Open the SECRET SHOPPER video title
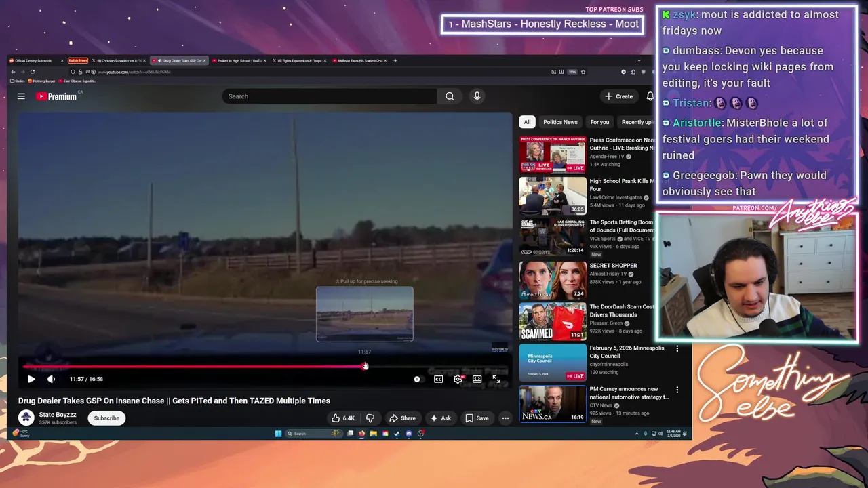Viewport: 868px width, 488px height. 613,266
